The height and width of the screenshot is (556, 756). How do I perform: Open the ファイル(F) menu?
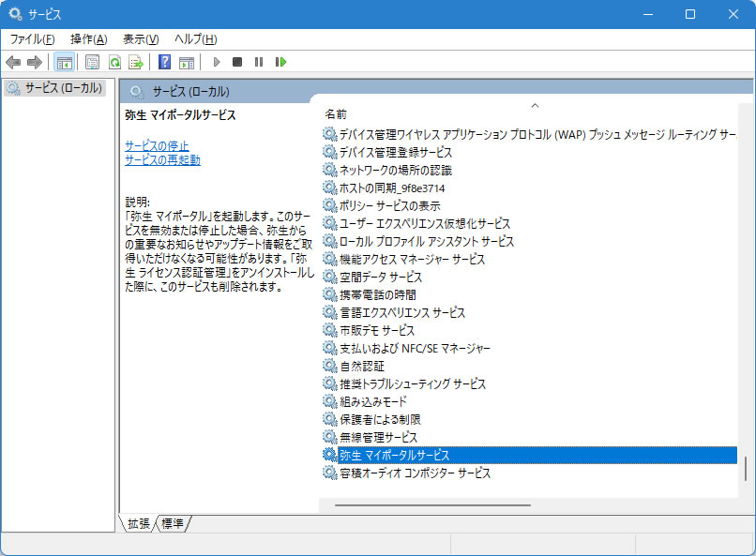pos(32,39)
